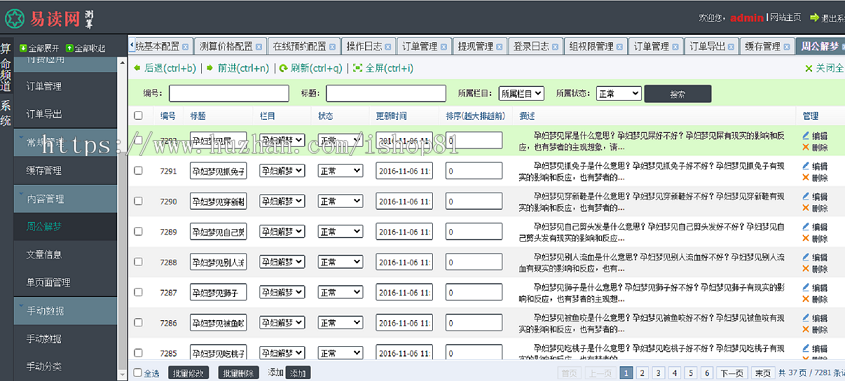Viewport: 845px width, 381px height.
Task: Click the delete X icon for row 7289
Action: [x=806, y=238]
